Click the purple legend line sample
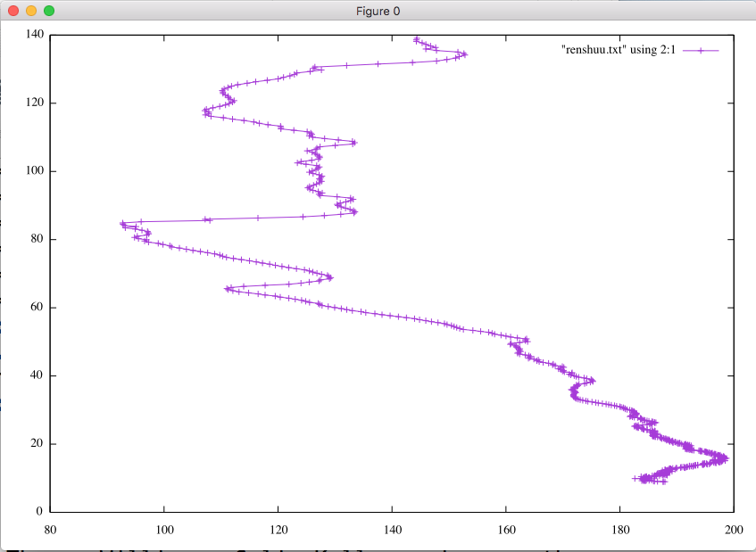The height and width of the screenshot is (552, 756). pos(701,50)
